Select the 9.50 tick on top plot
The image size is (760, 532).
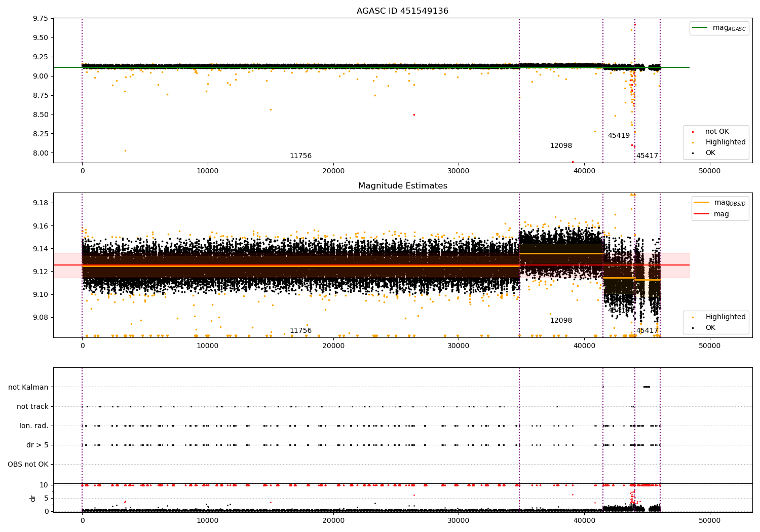pyautogui.click(x=41, y=37)
